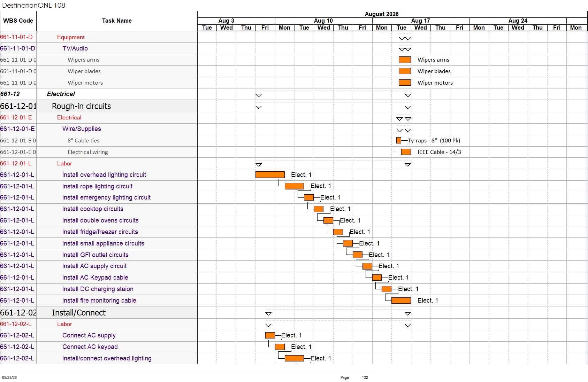588x382 pixels.
Task: Select the WBS Code column header
Action: coord(18,21)
